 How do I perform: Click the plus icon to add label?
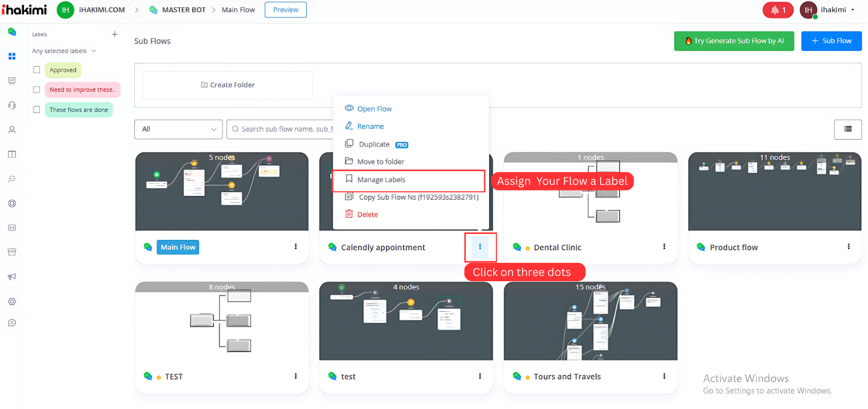point(115,35)
